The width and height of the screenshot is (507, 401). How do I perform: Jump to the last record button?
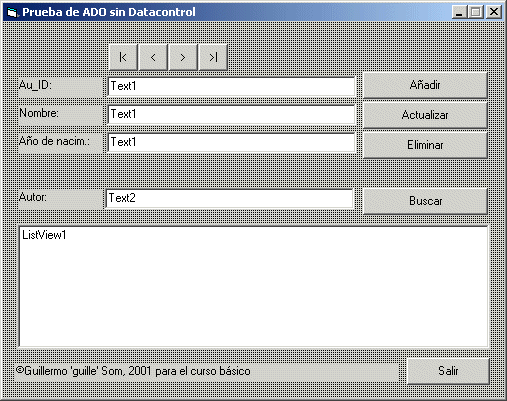coord(213,57)
